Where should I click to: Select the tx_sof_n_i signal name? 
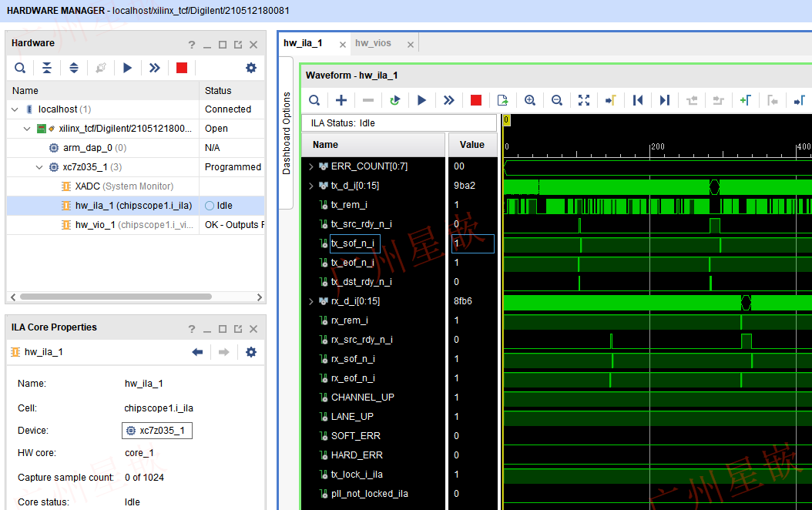coord(353,243)
